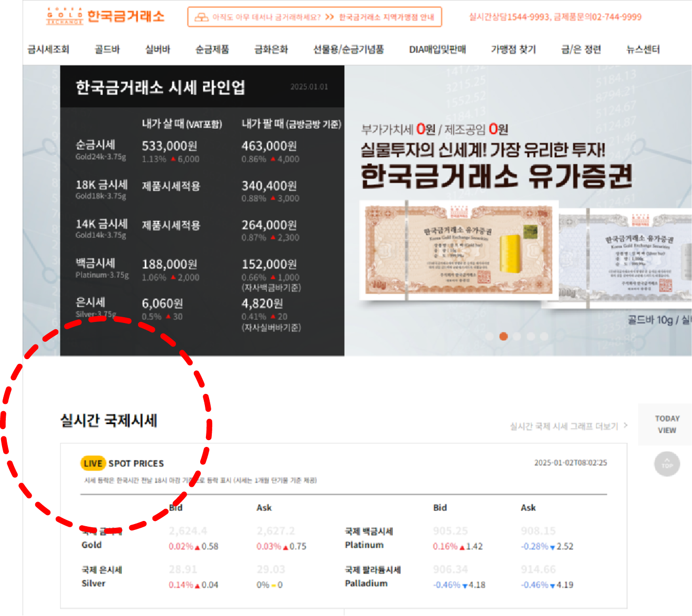The height and width of the screenshot is (616, 692).
Task: Select the active orange carousel dot
Action: 503,336
